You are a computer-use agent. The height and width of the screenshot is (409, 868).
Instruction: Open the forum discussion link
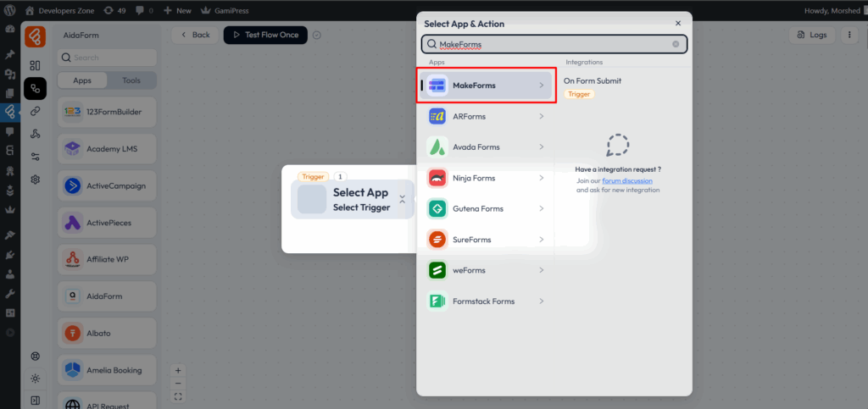point(627,180)
